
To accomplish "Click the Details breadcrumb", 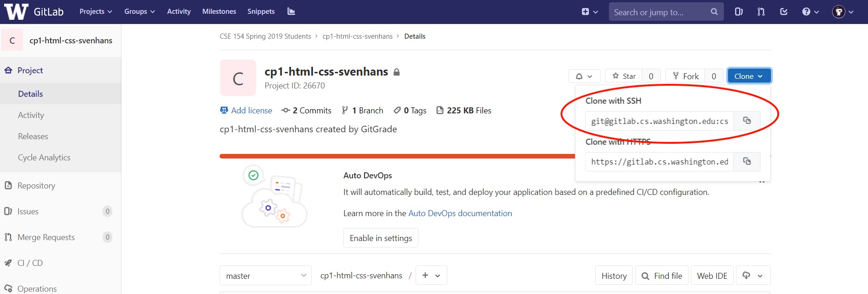I will click(x=415, y=36).
